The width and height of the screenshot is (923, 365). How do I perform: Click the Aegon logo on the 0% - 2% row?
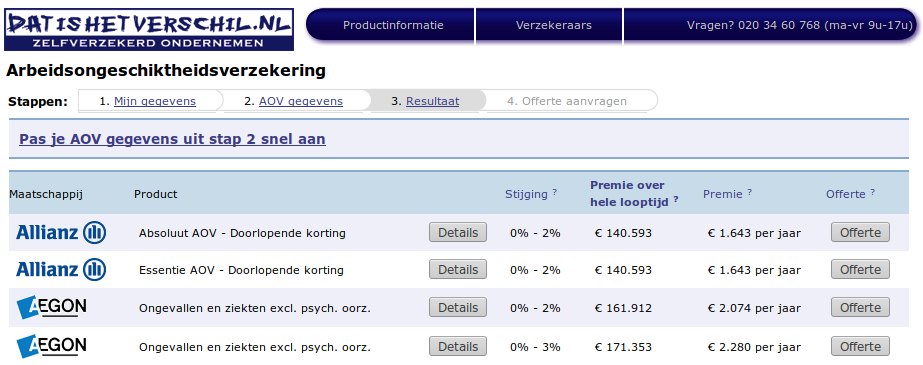[x=52, y=308]
